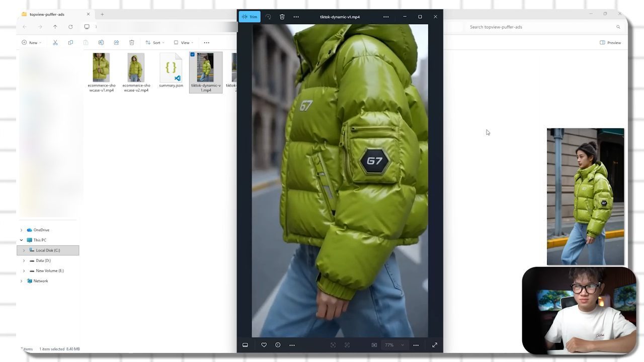Open the ellipsis menu right of the zoom percentage
Viewport: 644px width, 362px height.
coord(416,345)
